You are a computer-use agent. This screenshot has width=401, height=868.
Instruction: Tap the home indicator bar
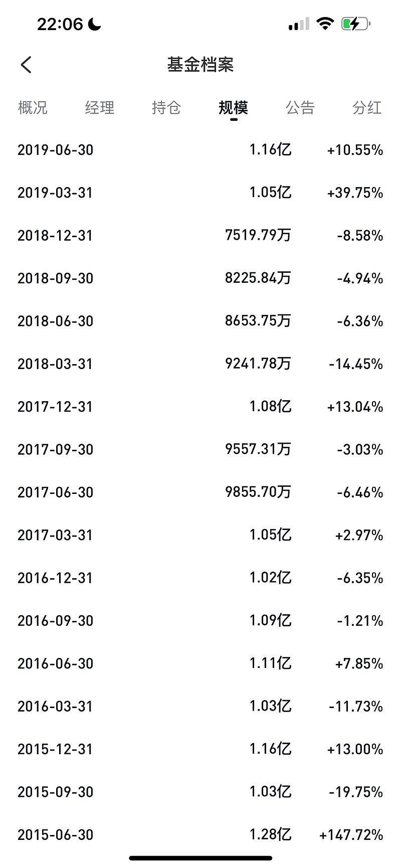point(200,858)
